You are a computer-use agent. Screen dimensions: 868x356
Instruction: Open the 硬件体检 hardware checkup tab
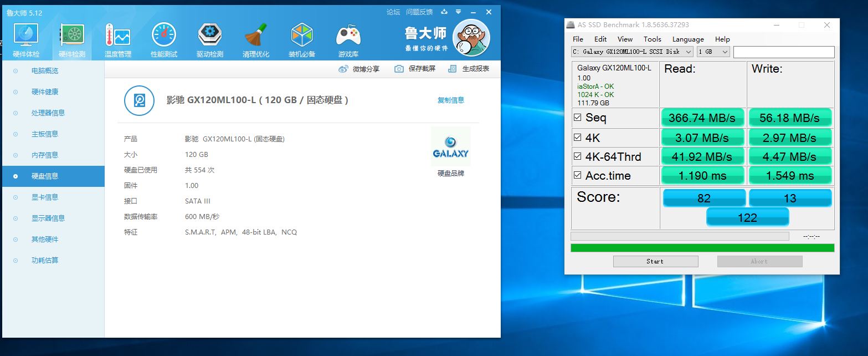coord(26,40)
